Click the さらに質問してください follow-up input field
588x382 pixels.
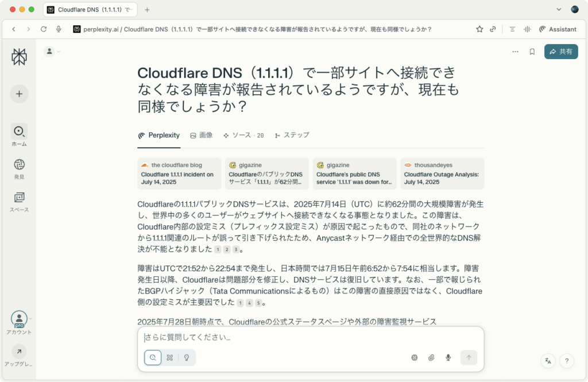[x=311, y=337]
